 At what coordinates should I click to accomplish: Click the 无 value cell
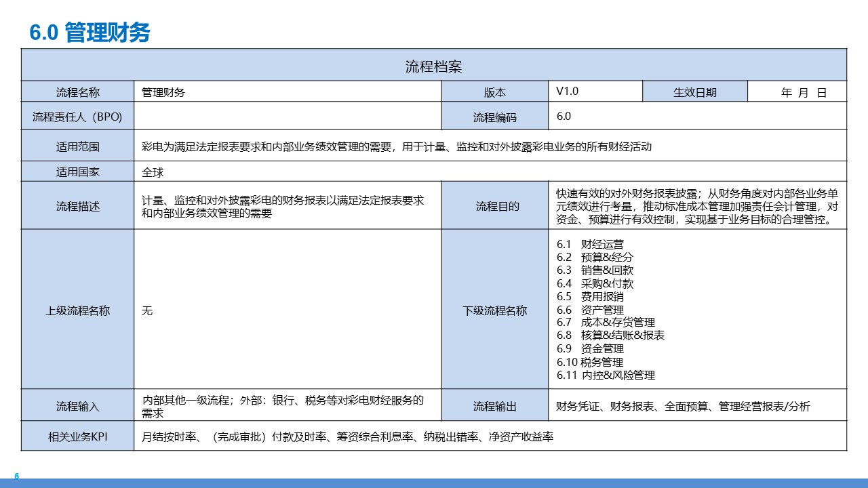click(x=288, y=310)
